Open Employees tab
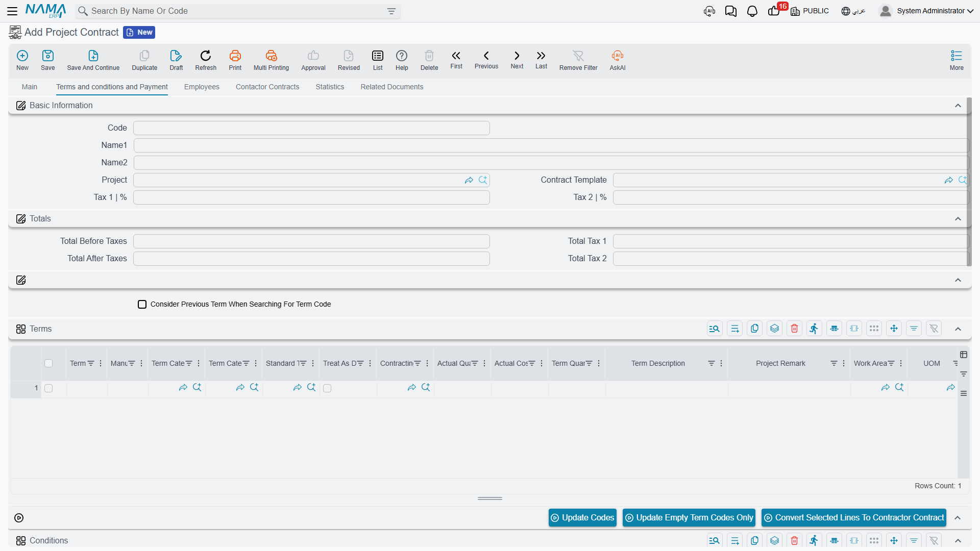The image size is (980, 551). (202, 87)
